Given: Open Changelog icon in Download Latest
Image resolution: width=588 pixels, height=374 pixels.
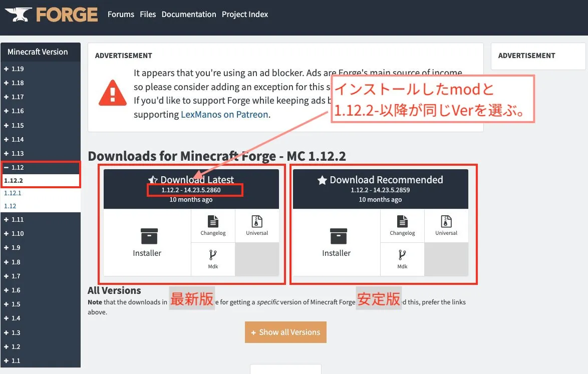Looking at the screenshot, I should point(213,221).
